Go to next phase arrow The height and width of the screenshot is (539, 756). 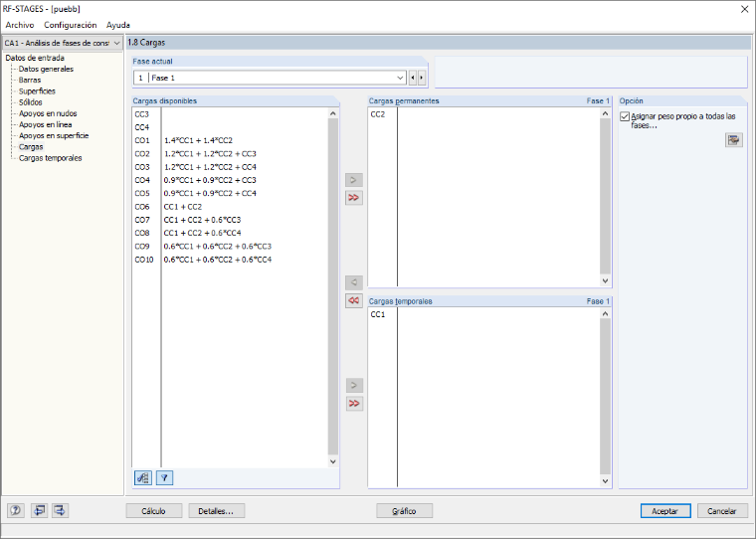(x=422, y=78)
